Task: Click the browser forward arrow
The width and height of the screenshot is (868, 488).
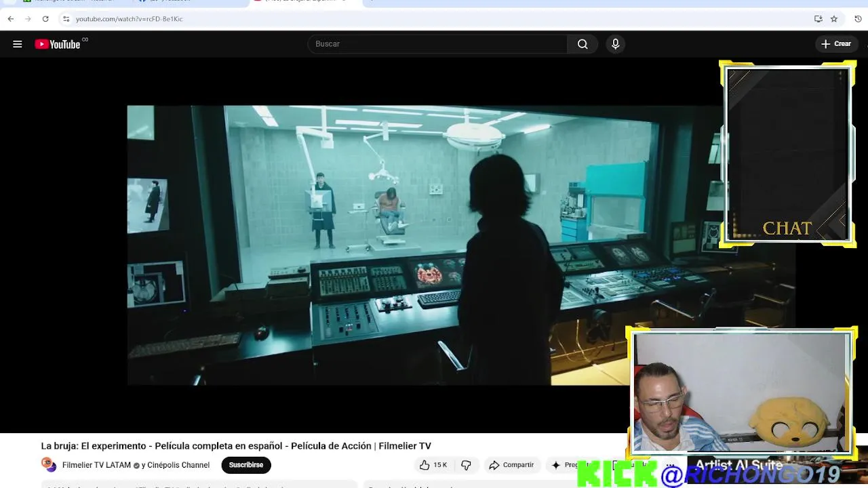Action: pos(28,19)
